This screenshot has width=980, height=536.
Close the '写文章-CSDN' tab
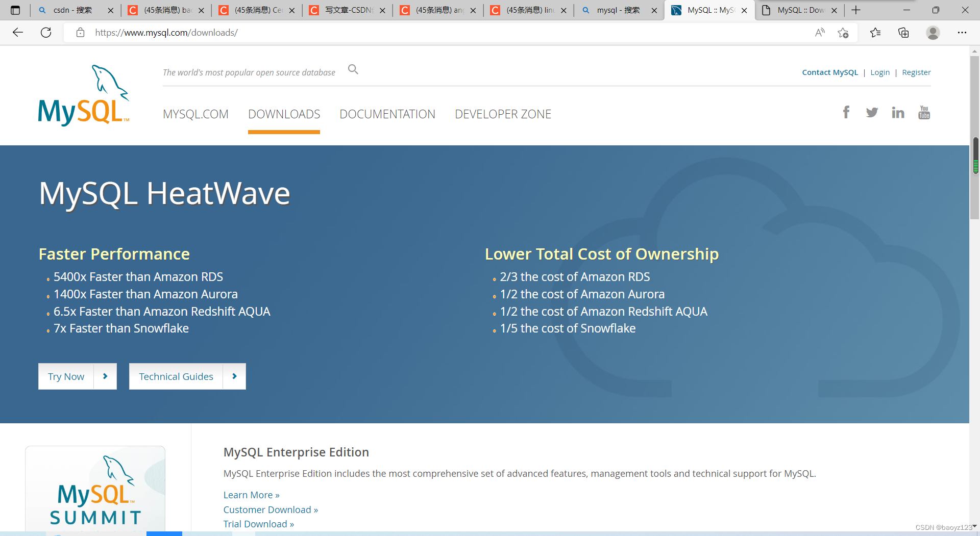(x=382, y=10)
